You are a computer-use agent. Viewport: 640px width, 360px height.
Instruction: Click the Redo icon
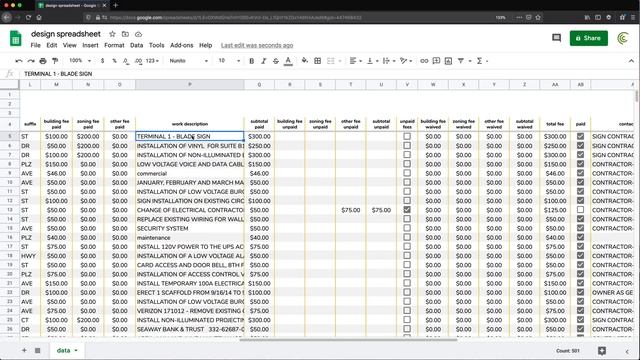[31, 61]
